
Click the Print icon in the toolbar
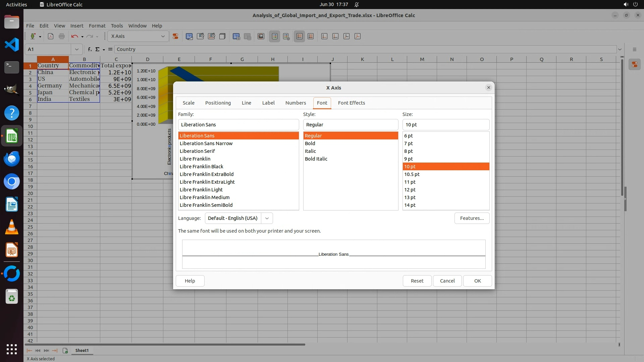click(62, 36)
